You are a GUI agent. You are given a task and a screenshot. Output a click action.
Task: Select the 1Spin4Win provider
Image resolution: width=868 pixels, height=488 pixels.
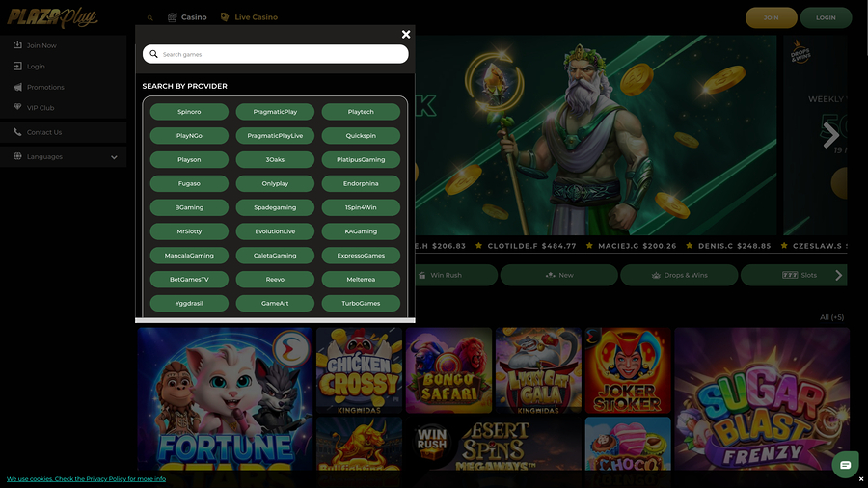tap(361, 207)
